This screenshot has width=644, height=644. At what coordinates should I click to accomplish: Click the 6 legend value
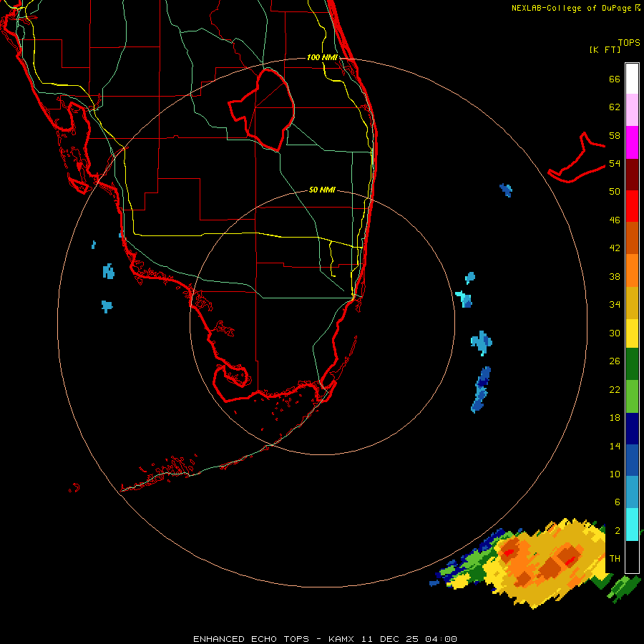click(617, 502)
